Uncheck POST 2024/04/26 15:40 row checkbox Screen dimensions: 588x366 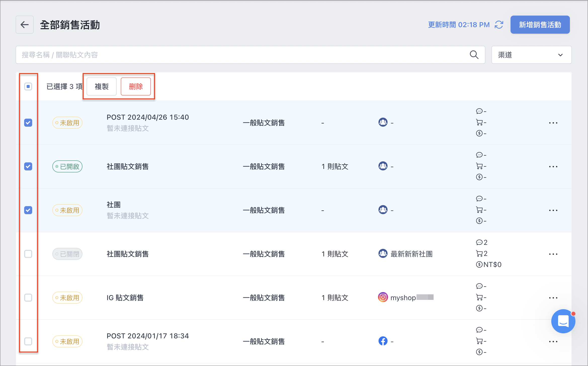point(28,123)
